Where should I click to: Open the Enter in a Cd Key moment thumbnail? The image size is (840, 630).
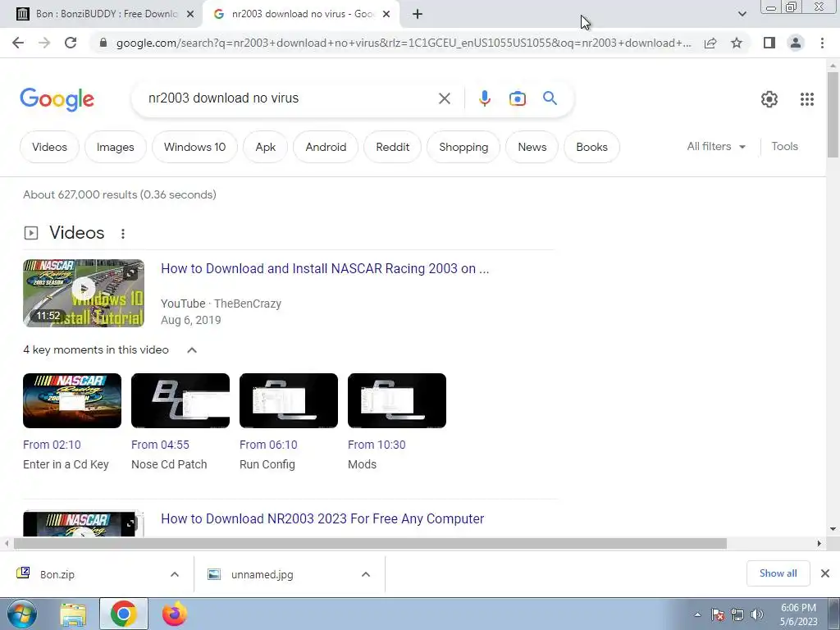click(72, 400)
